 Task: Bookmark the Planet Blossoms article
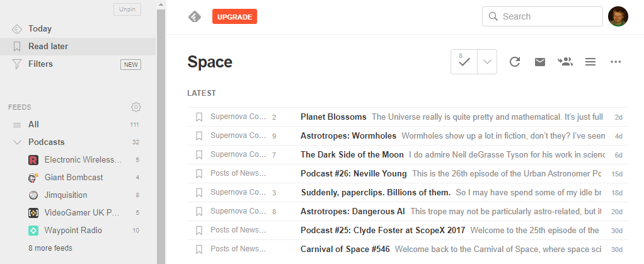199,117
